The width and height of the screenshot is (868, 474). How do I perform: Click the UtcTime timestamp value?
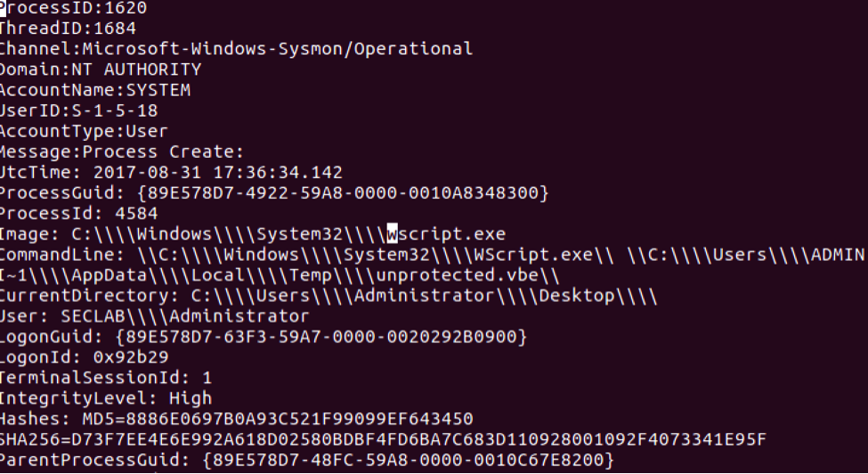(217, 172)
